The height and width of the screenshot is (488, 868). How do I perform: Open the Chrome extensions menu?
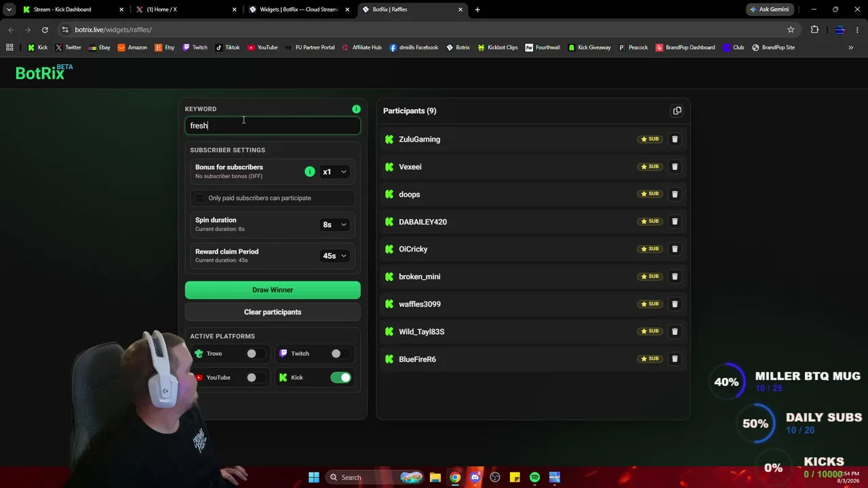(x=814, y=30)
